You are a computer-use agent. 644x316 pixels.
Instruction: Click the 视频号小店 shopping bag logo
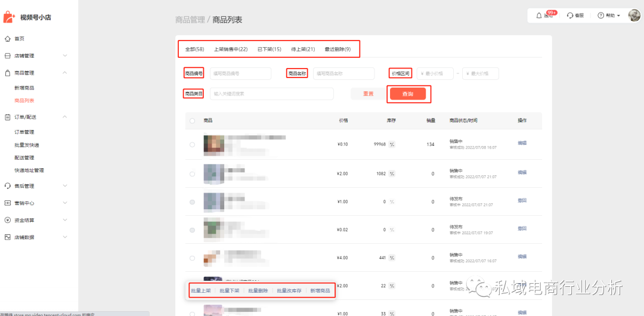point(10,17)
